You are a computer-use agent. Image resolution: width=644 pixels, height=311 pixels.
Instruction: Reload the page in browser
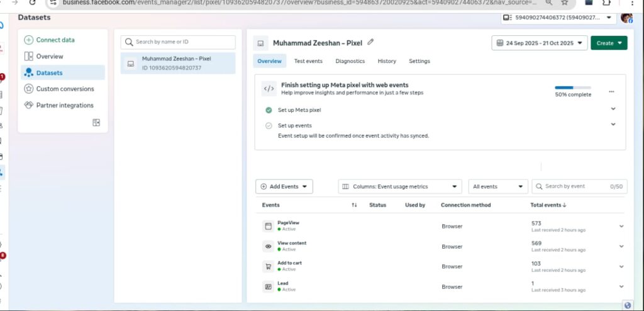pyautogui.click(x=33, y=3)
